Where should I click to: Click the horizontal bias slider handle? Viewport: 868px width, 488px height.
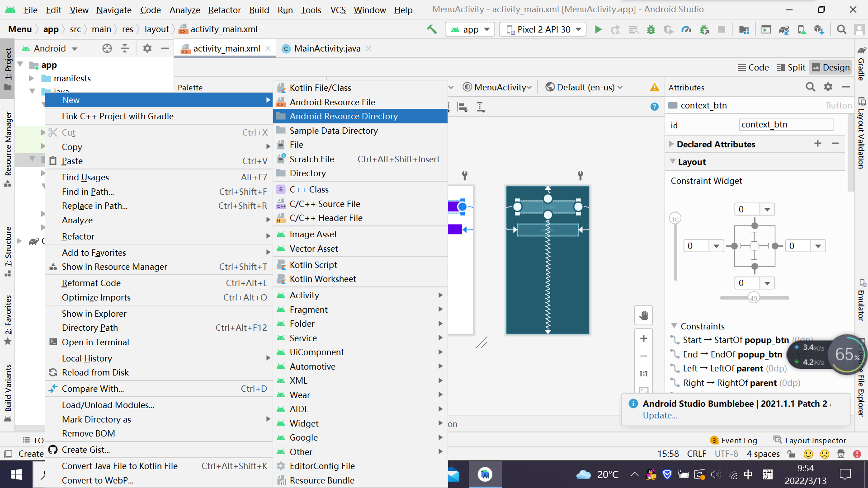click(753, 298)
